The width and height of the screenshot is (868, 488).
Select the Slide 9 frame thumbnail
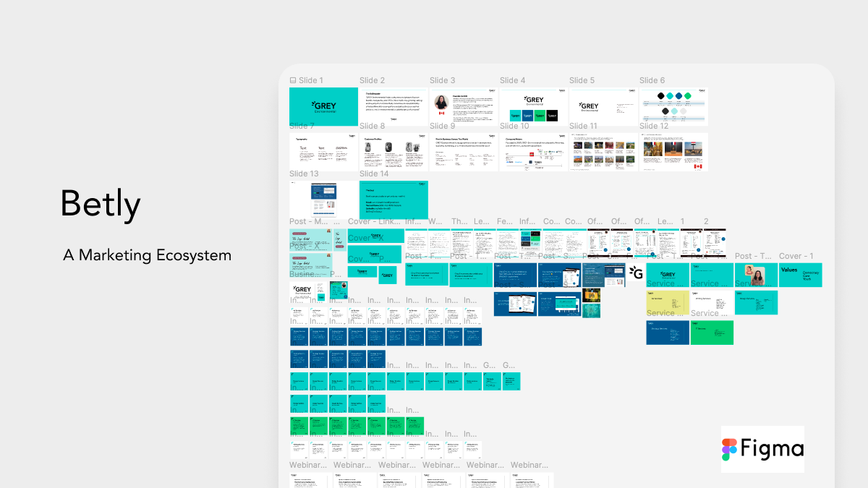click(x=464, y=151)
